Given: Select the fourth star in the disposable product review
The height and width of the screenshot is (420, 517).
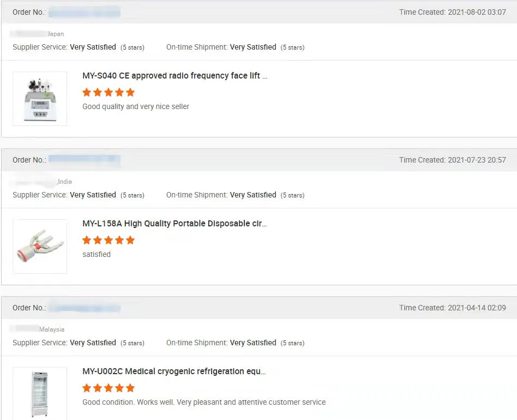Looking at the screenshot, I should [119, 240].
